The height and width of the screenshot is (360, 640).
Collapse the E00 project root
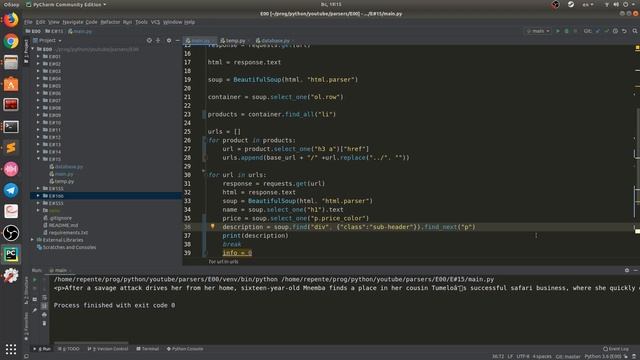click(x=33, y=49)
